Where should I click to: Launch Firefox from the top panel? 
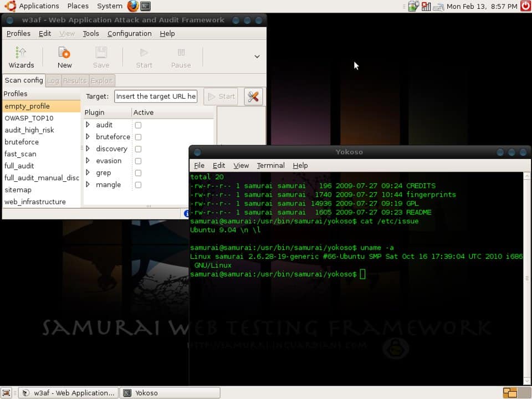(132, 6)
